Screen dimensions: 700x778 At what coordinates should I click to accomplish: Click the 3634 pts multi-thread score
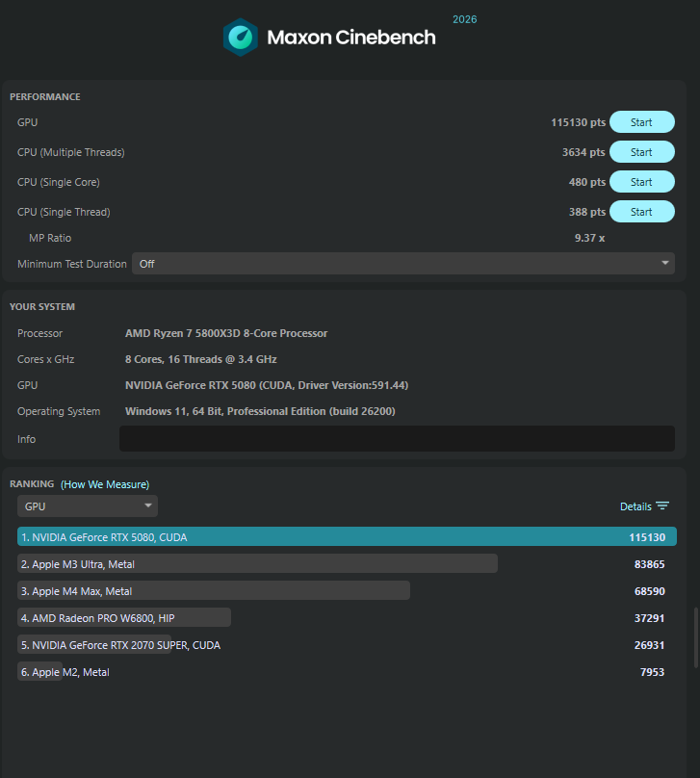point(583,152)
